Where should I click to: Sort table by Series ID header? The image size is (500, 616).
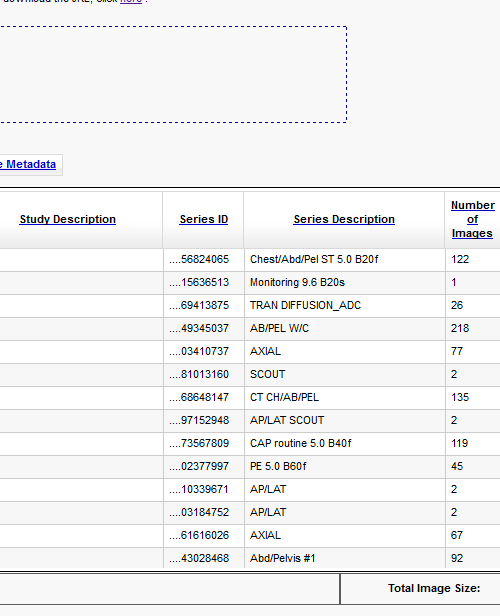204,219
